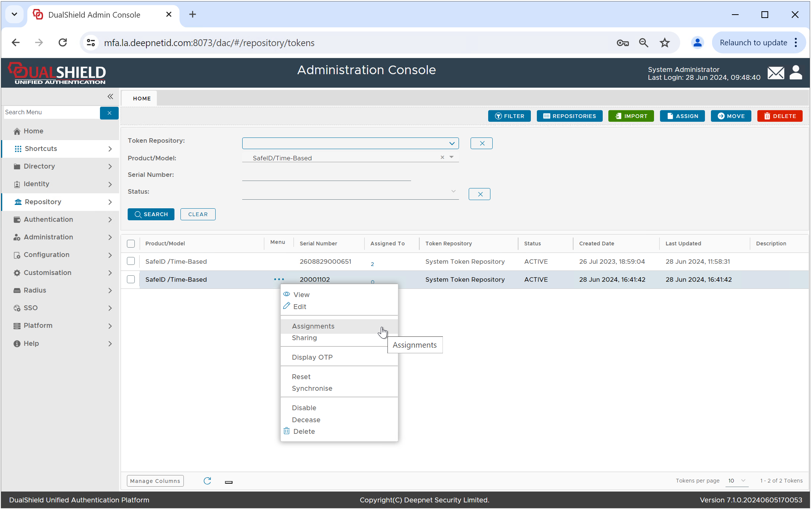The width and height of the screenshot is (812, 511).
Task: Open the user profile icon in header
Action: point(796,73)
